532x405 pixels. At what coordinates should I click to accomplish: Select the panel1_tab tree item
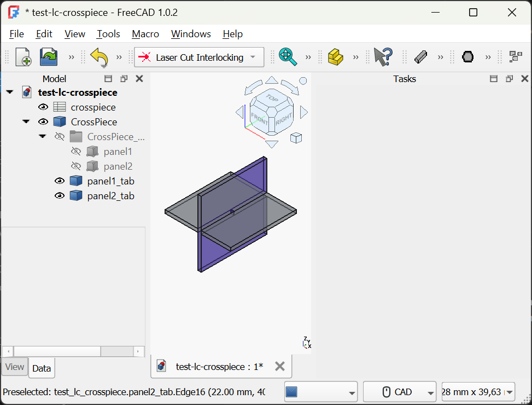pyautogui.click(x=110, y=181)
